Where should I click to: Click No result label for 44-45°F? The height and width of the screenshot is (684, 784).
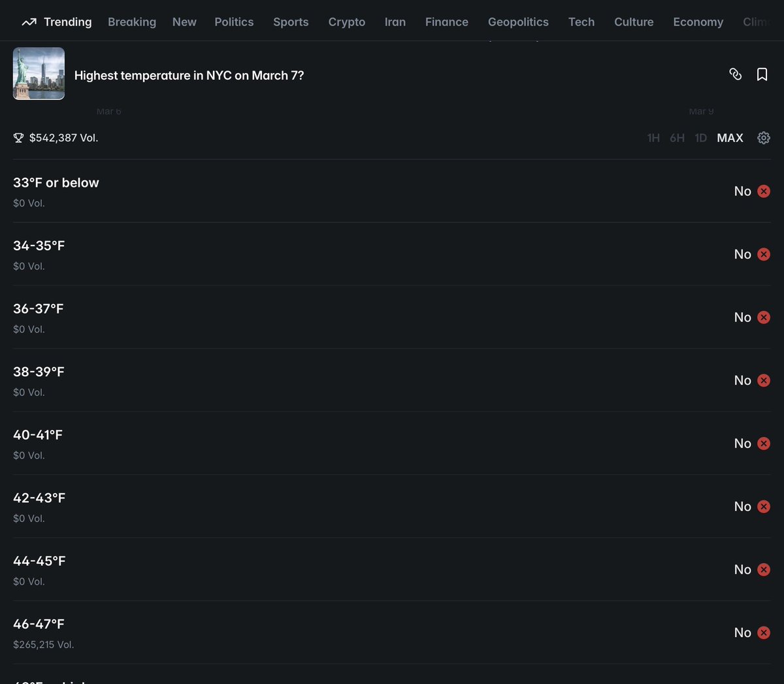tap(742, 570)
